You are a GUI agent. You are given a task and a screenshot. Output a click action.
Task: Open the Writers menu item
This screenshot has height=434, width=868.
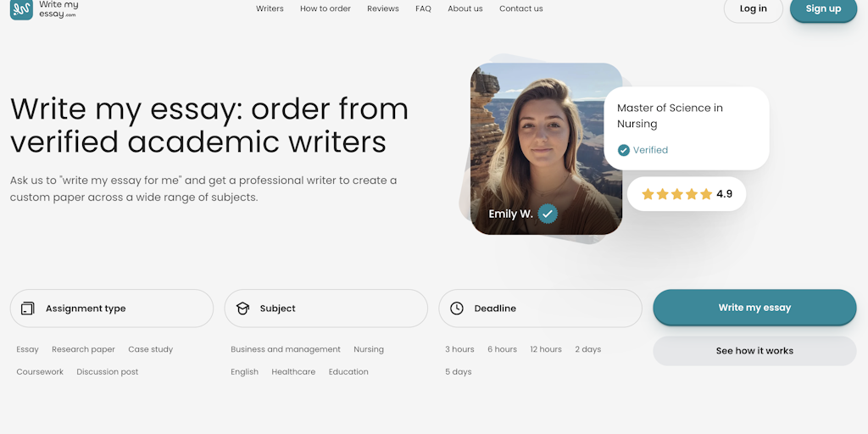(x=270, y=8)
